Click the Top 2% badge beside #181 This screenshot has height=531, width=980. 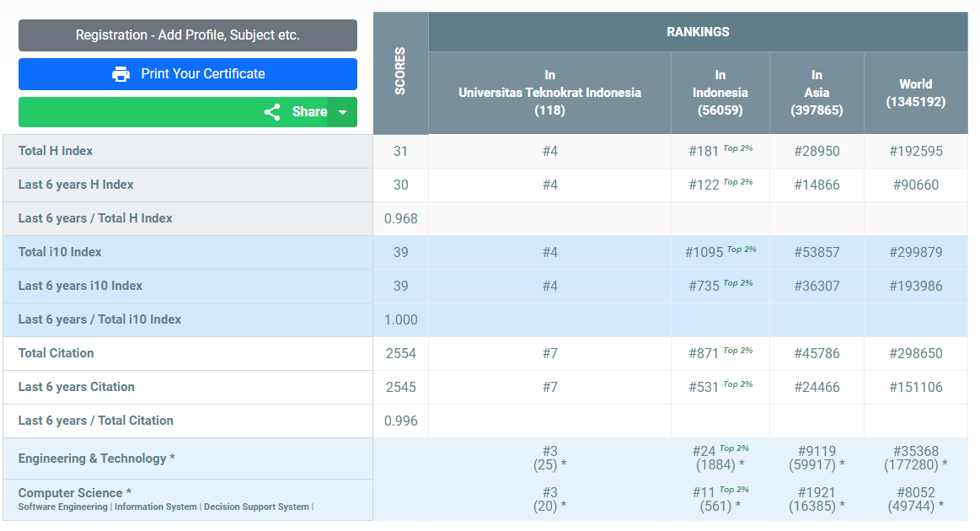(x=738, y=148)
